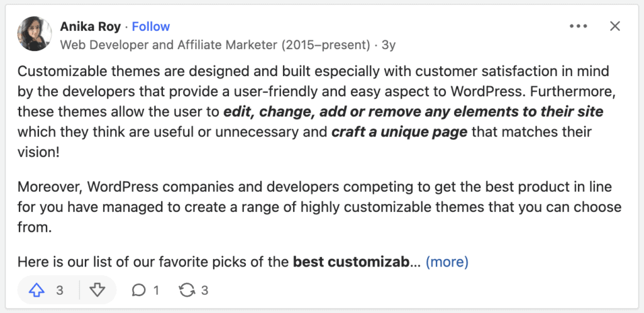Click the Web Developer and Affiliate Marketer credential

click(215, 45)
